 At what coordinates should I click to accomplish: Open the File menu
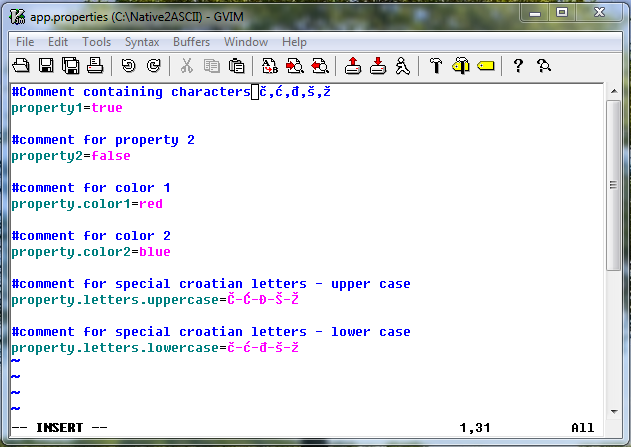(25, 42)
